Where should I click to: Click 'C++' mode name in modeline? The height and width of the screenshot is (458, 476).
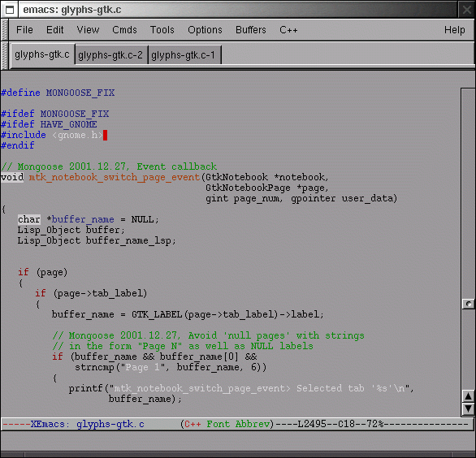(193, 424)
